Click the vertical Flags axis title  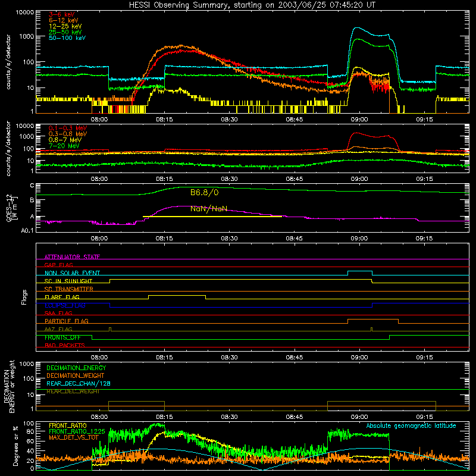click(24, 297)
